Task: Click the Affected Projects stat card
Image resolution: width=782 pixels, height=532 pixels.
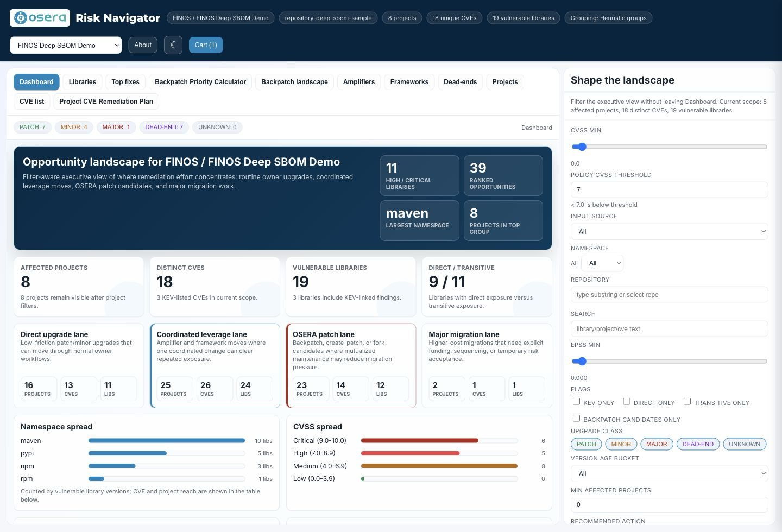Action: (x=79, y=287)
